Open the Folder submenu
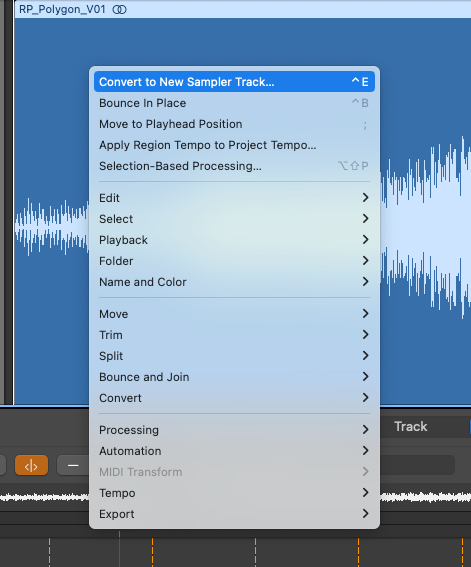This screenshot has height=567, width=471. pyautogui.click(x=234, y=261)
